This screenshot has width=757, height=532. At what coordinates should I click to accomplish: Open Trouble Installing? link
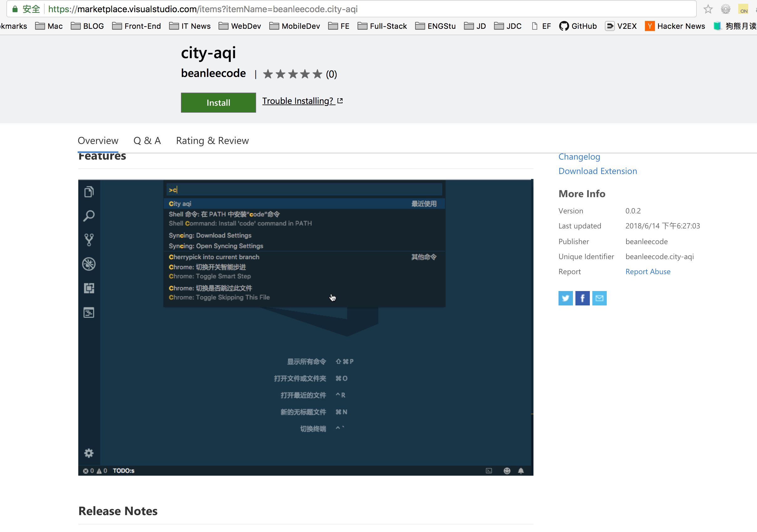[302, 101]
